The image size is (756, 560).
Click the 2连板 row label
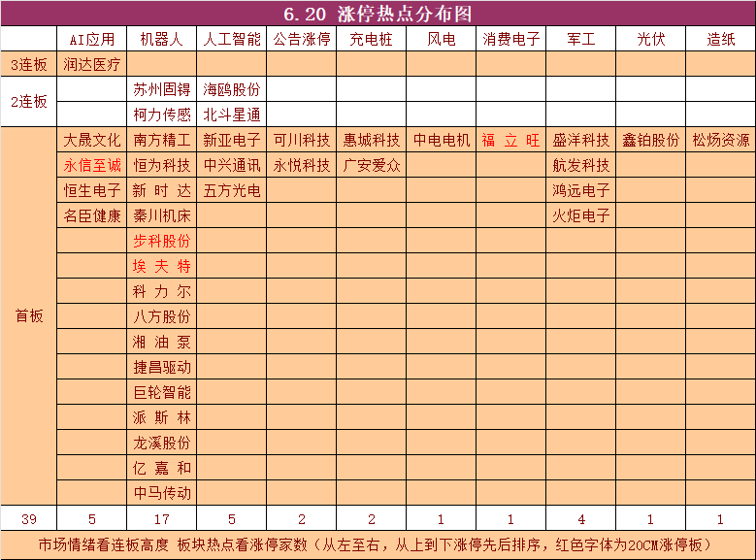29,102
